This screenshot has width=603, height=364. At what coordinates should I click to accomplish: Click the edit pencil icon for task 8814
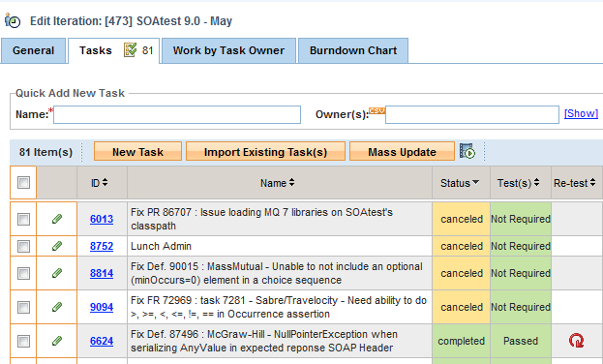tap(57, 273)
